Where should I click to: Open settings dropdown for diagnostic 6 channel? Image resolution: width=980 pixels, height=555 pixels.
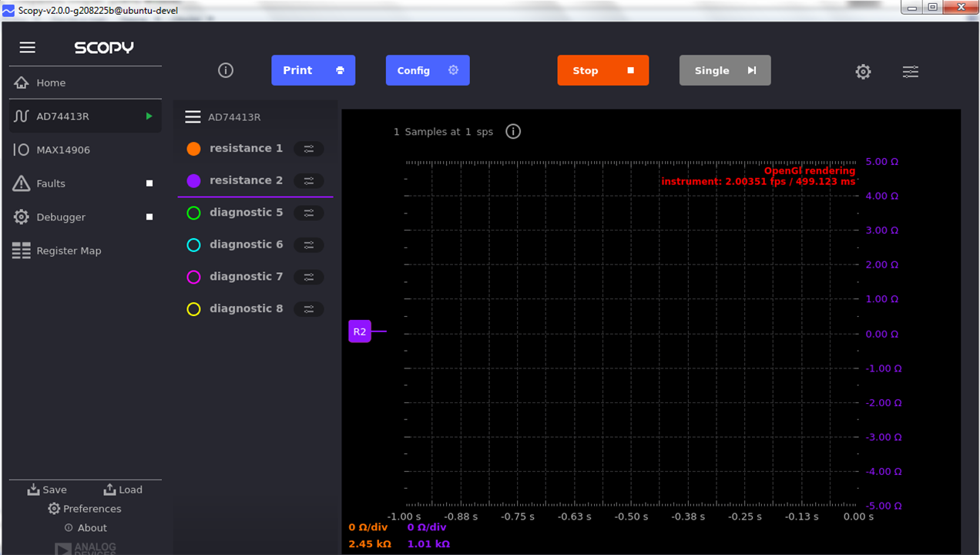click(309, 245)
